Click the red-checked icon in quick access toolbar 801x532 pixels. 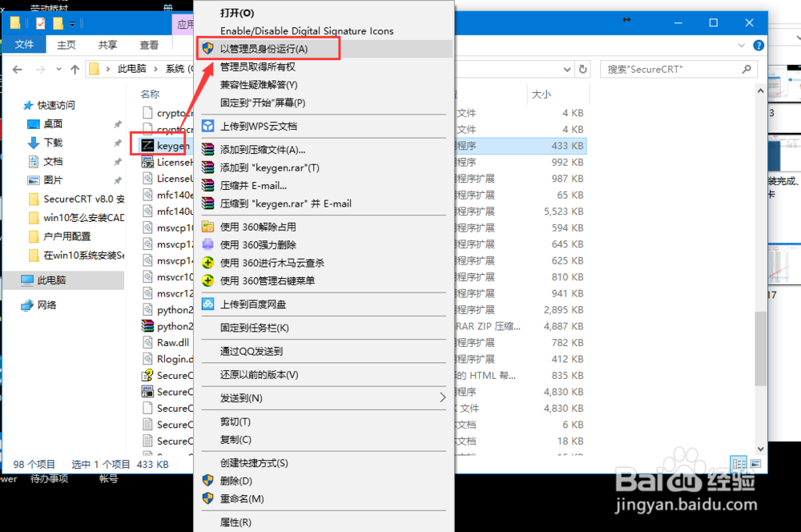coord(41,23)
